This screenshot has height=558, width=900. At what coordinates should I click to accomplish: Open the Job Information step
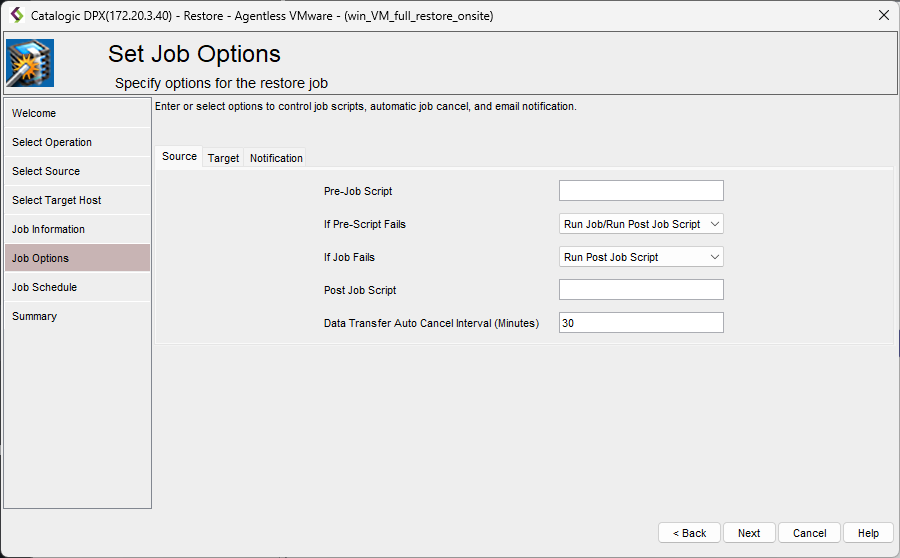[x=77, y=229]
